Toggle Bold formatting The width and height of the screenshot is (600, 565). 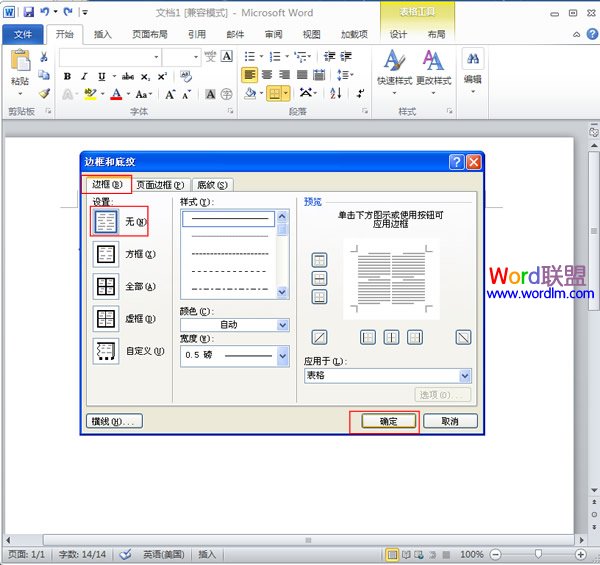(x=67, y=76)
